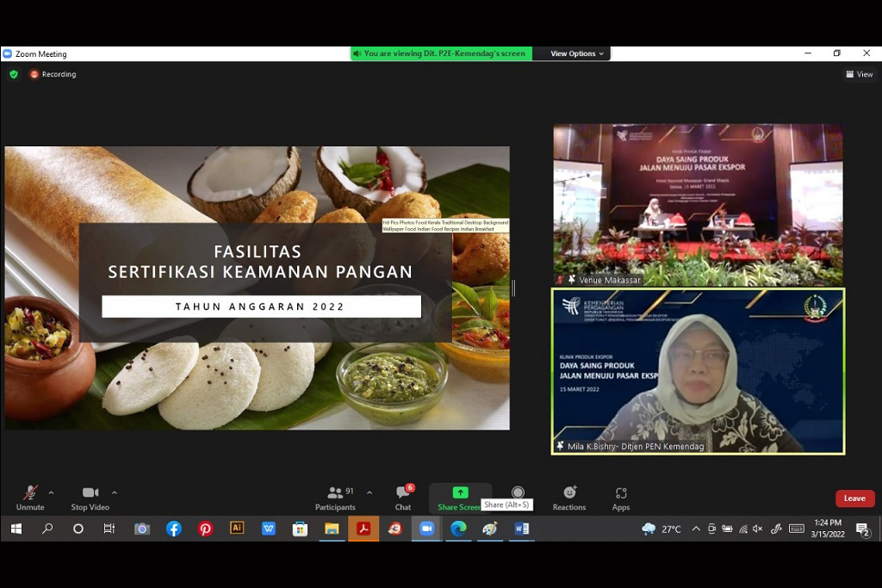This screenshot has width=882, height=588.
Task: Open Adobe Acrobat from the taskbar
Action: 363,529
